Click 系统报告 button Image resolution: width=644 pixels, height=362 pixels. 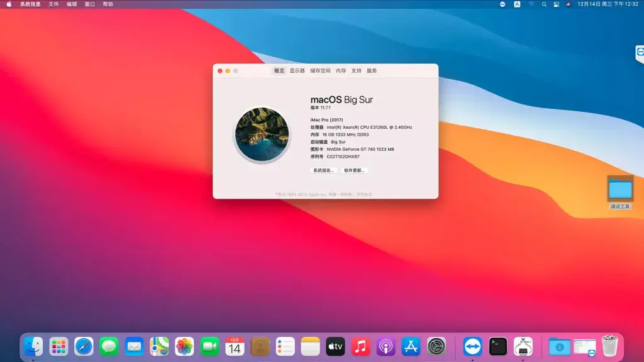click(324, 170)
